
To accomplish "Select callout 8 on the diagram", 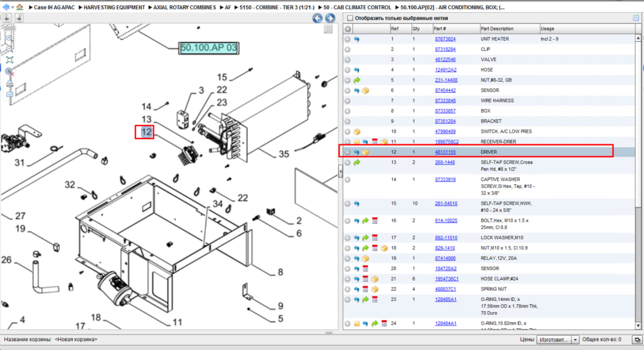I will point(281,272).
